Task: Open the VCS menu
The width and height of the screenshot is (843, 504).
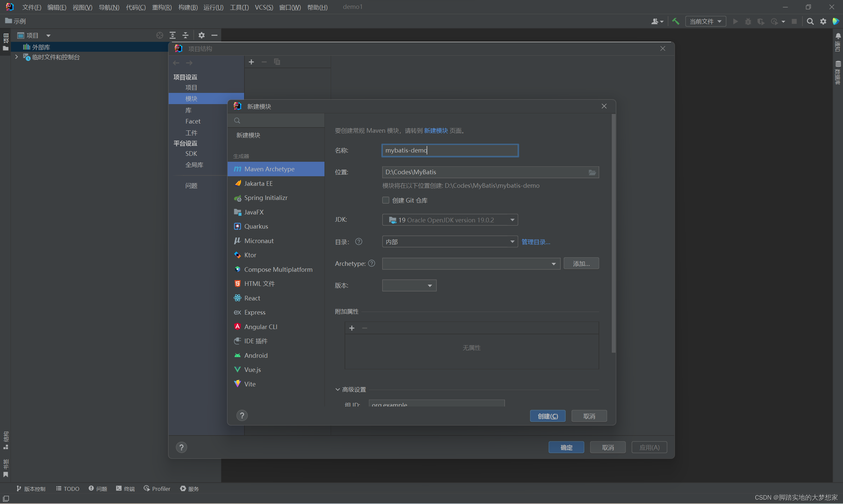Action: coord(264,7)
